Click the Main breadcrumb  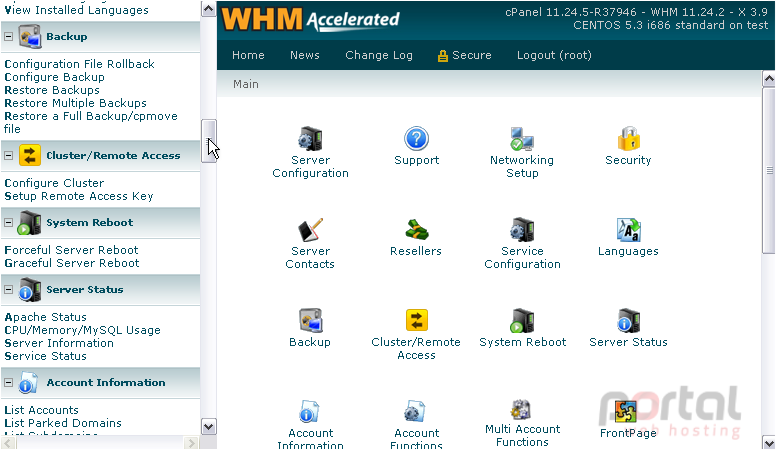click(246, 84)
